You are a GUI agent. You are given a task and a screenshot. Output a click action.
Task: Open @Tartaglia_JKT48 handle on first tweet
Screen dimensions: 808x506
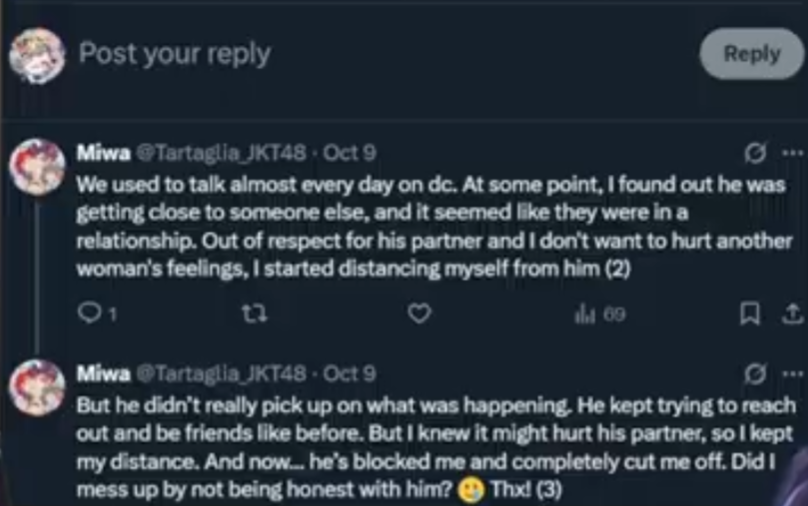(221, 153)
